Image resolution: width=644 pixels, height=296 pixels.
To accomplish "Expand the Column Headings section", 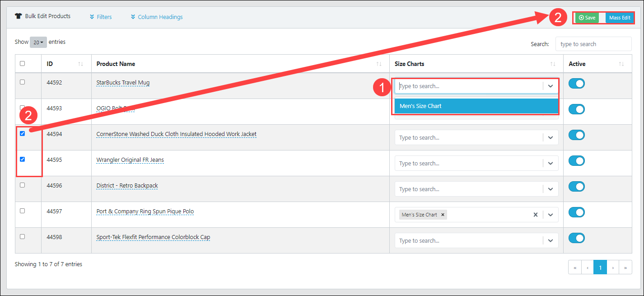I will pyautogui.click(x=157, y=17).
